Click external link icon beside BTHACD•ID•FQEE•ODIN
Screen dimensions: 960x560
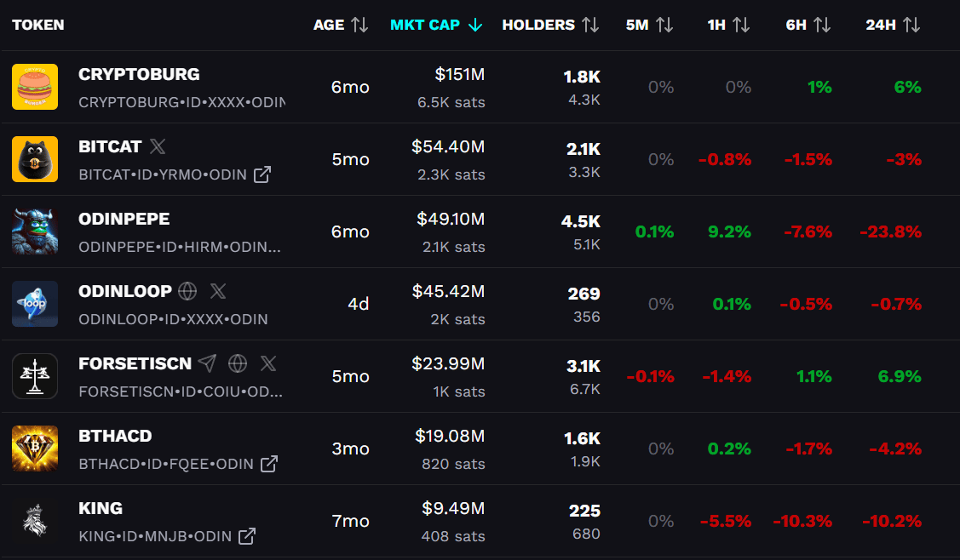pyautogui.click(x=269, y=464)
